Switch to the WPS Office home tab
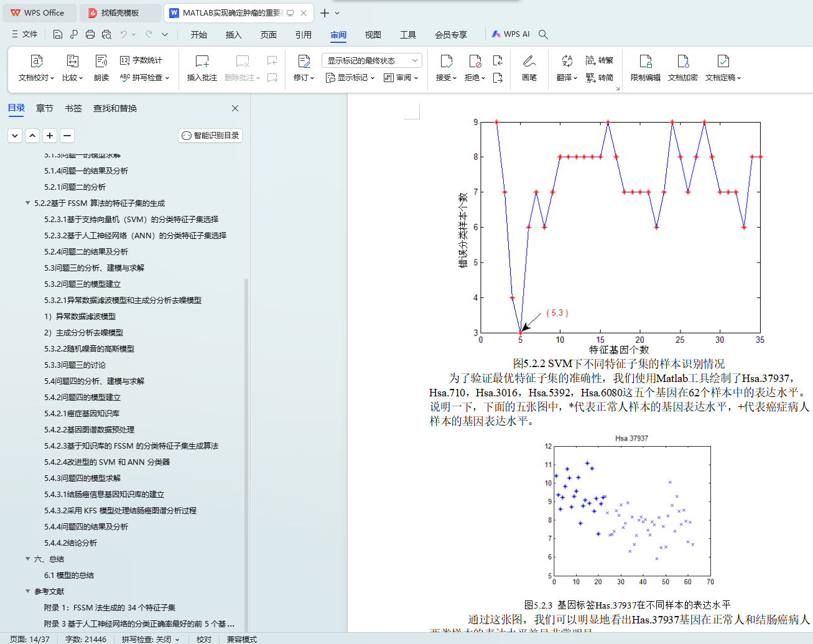Viewport: 813px width, 644px height. click(39, 13)
